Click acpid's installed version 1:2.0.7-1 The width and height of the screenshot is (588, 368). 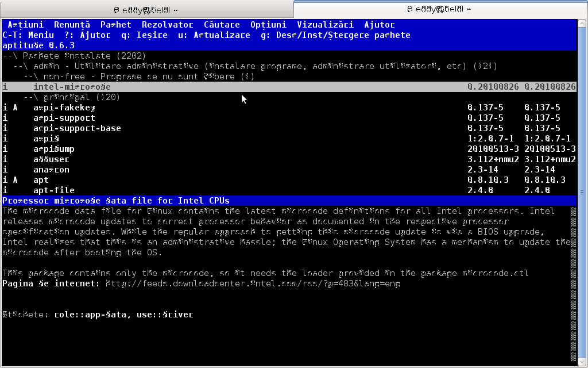click(x=490, y=139)
